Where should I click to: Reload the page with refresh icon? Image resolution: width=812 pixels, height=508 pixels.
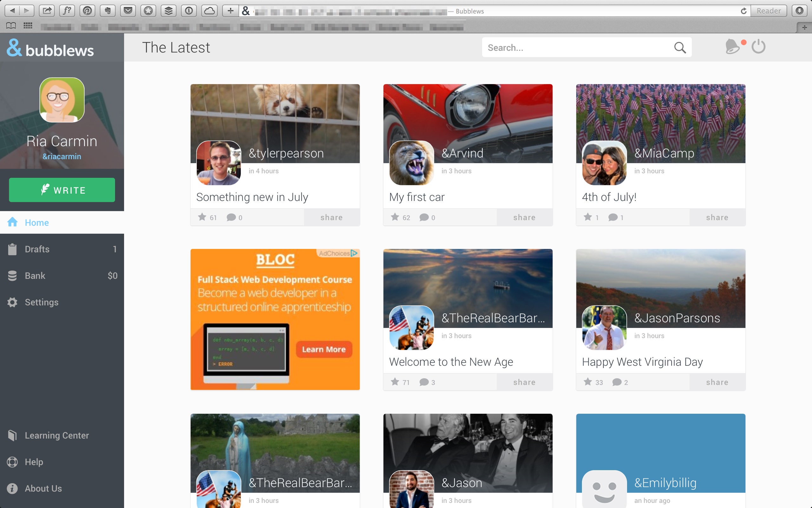743,11
